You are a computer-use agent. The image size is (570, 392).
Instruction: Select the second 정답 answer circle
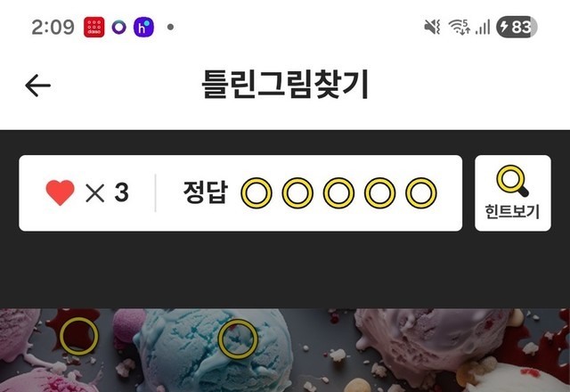click(297, 193)
